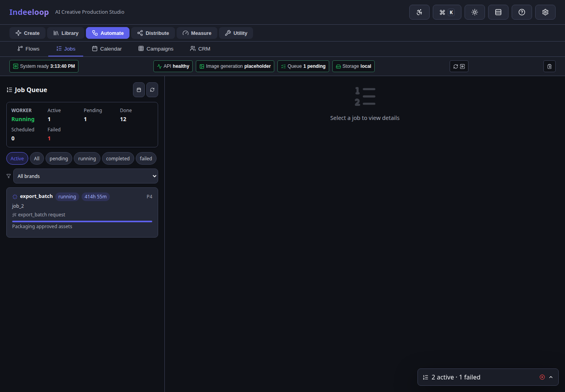Image resolution: width=565 pixels, height=392 pixels.
Task: Open the help question mark icon
Action: coord(522,12)
